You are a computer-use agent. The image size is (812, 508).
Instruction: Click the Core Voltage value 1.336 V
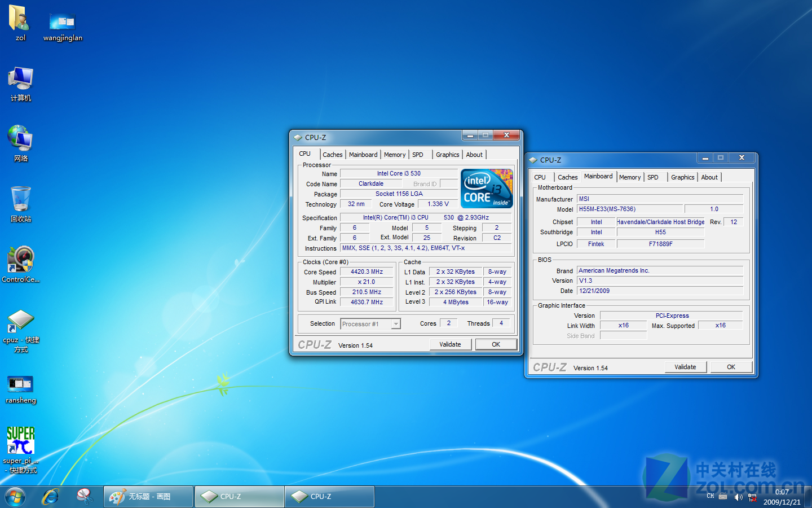click(438, 204)
